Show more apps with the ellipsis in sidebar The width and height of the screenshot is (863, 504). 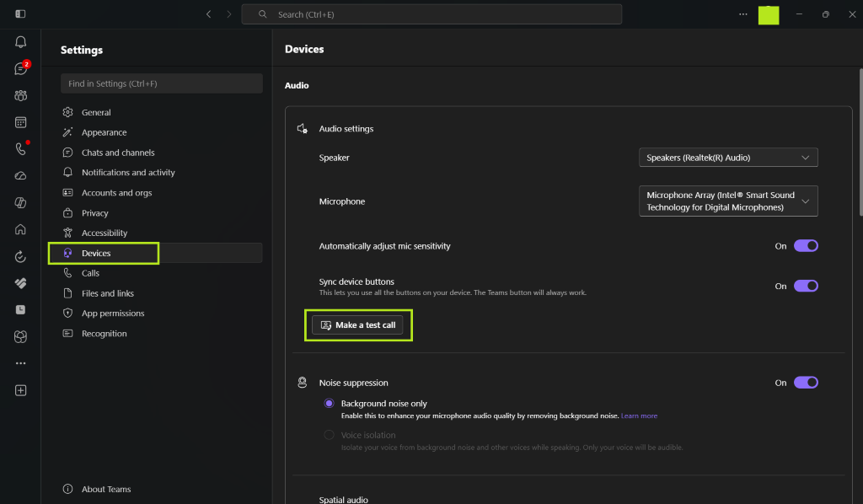(20, 363)
